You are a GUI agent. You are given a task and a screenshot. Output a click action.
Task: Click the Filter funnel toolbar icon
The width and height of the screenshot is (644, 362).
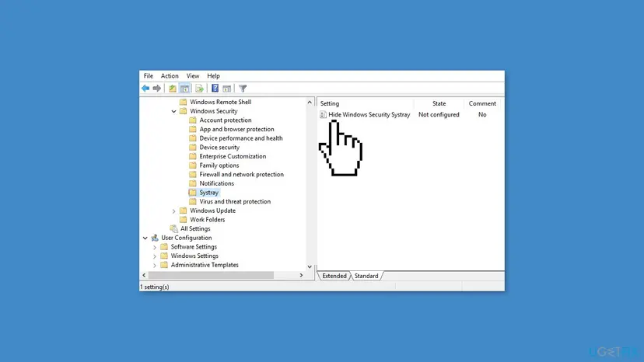243,89
